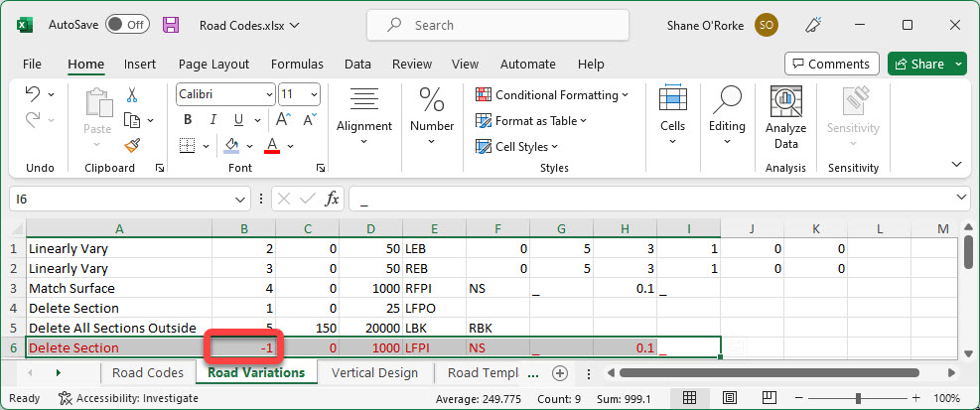Screen dimensions: 980x410
Task: Open the Font Color dropdown arrow
Action: click(291, 146)
